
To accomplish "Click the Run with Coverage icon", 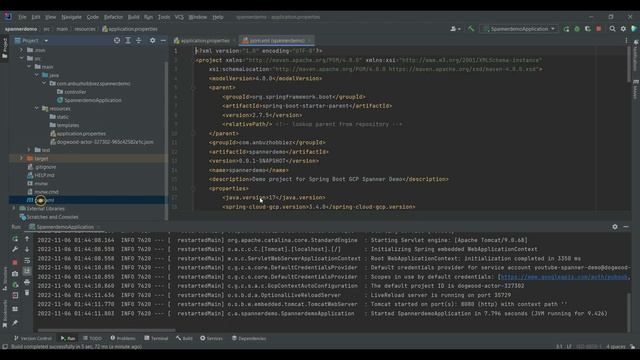I will click(x=588, y=29).
